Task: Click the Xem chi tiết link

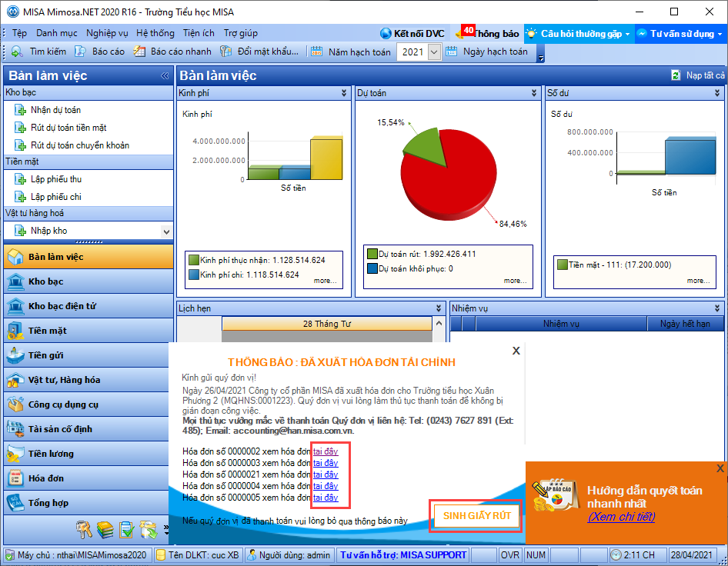Action: (621, 517)
